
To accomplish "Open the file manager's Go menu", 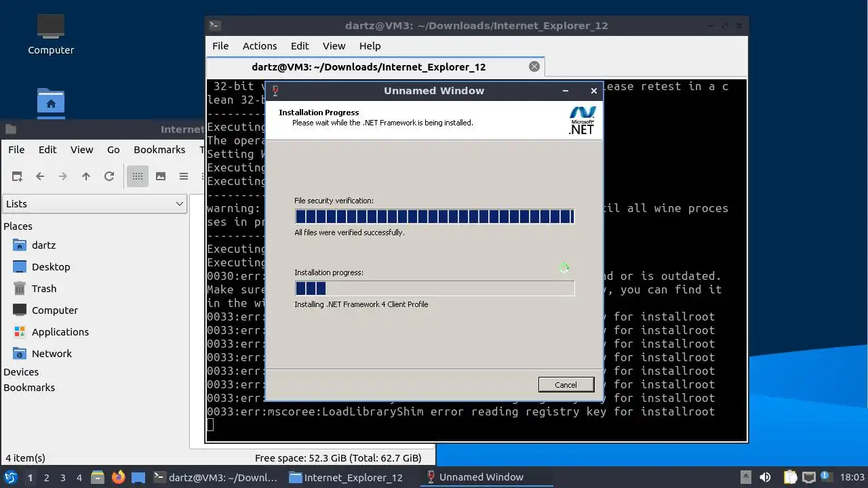I will coord(113,150).
